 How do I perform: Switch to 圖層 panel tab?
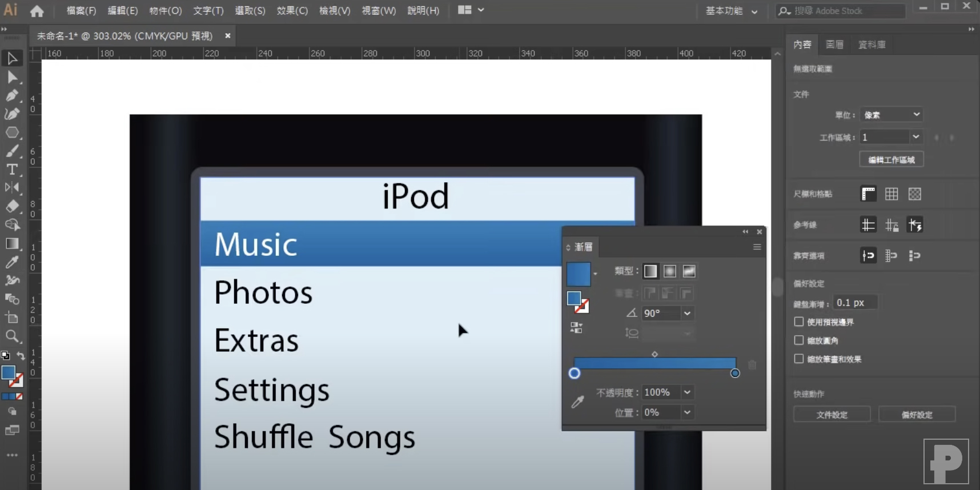(834, 45)
